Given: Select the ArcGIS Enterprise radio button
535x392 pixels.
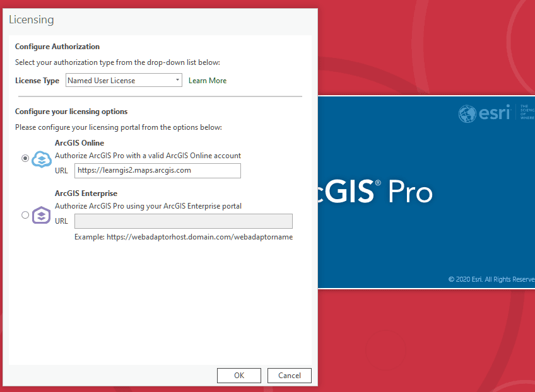Looking at the screenshot, I should [x=25, y=215].
